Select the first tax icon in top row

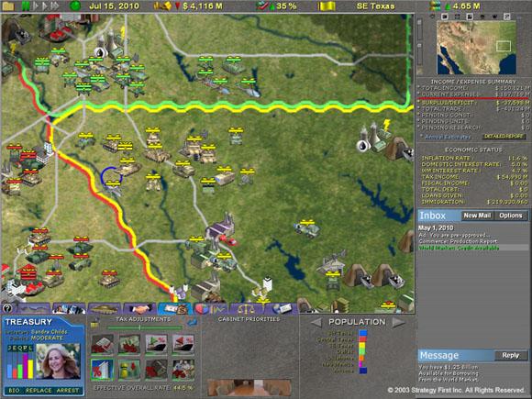pyautogui.click(x=102, y=344)
